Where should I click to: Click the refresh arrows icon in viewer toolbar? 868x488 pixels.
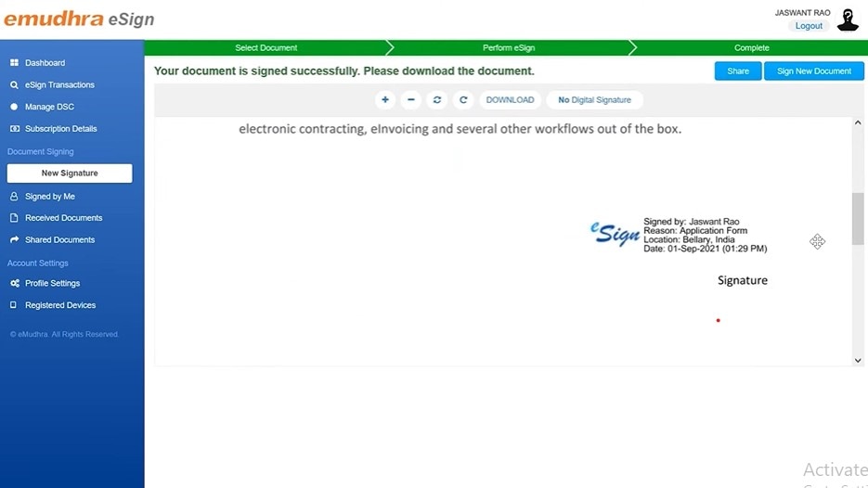pos(436,99)
